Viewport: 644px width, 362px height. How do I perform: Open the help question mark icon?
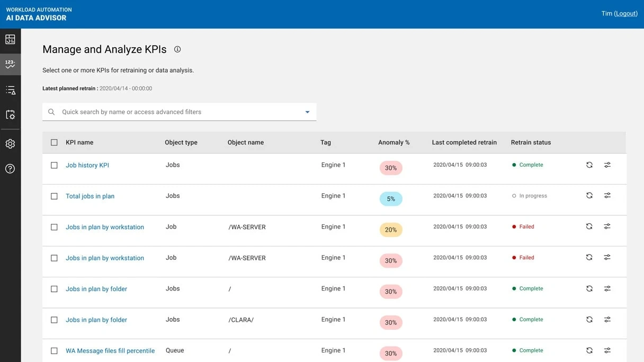10,169
